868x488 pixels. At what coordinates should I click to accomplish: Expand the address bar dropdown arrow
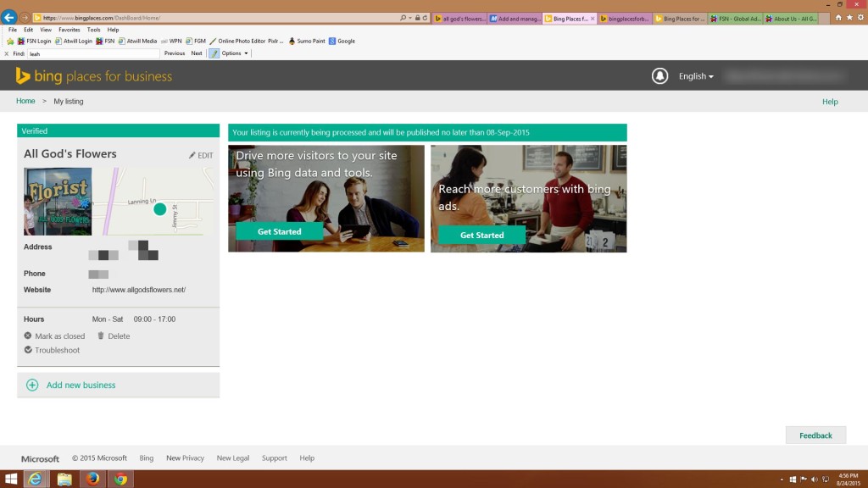[x=410, y=18]
